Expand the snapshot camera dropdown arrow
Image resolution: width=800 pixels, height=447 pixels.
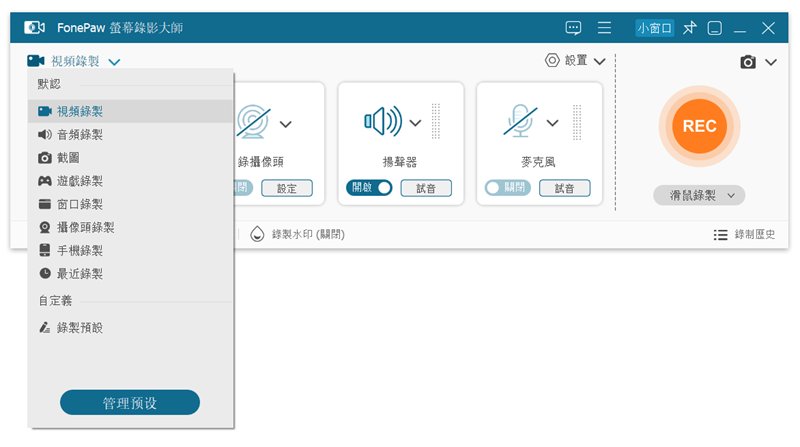click(x=771, y=62)
